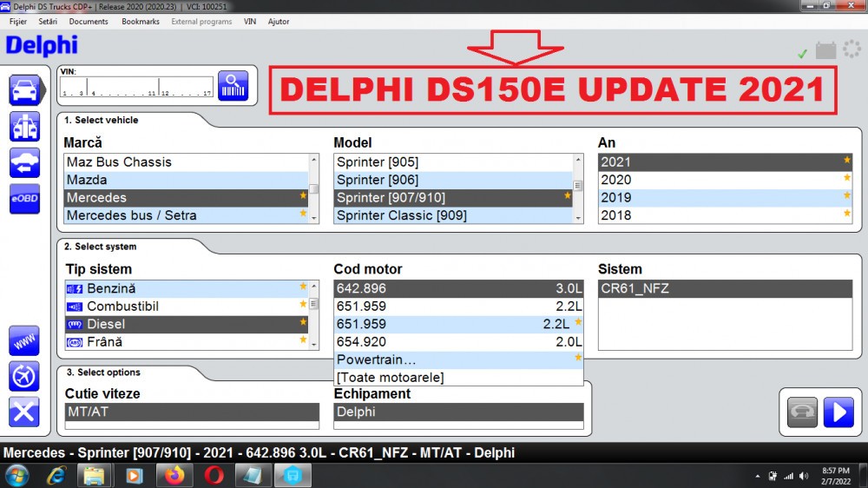Open the Ajutor help menu
The height and width of the screenshot is (488, 868).
[x=279, y=22]
